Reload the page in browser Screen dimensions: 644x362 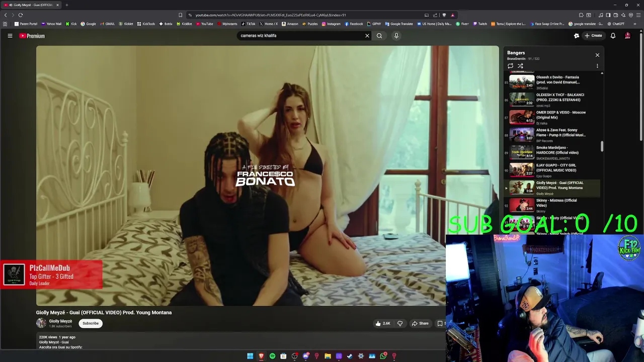[21, 15]
